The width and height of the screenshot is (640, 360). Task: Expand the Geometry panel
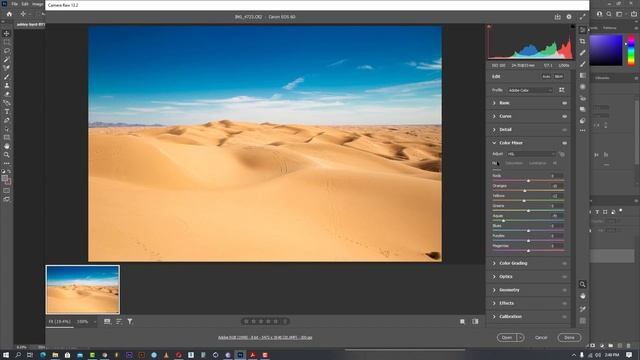(x=494, y=290)
